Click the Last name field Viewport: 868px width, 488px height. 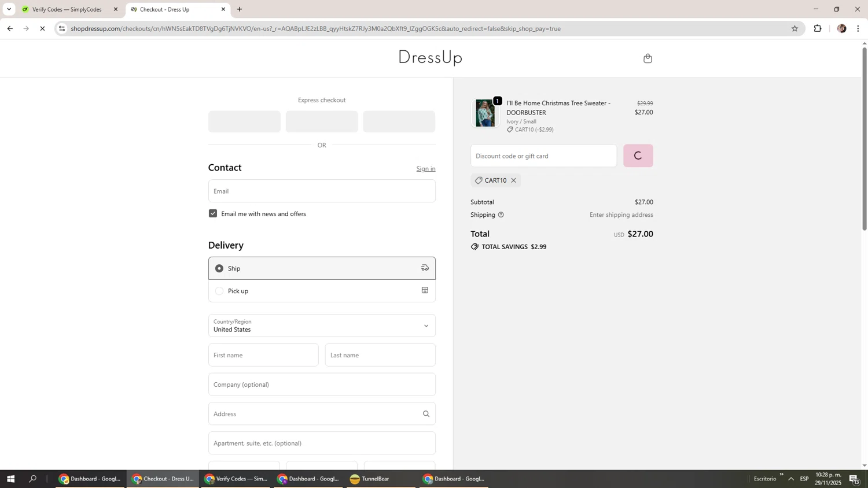pyautogui.click(x=380, y=355)
